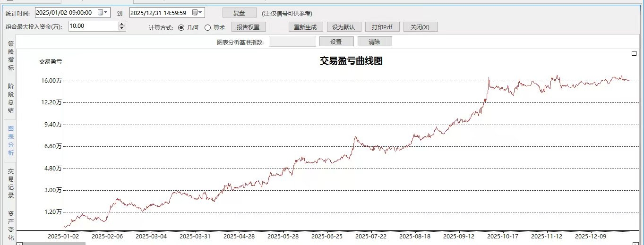Decrease max capital with the down stepper
Screen dimensions: 644x245
[122, 29]
